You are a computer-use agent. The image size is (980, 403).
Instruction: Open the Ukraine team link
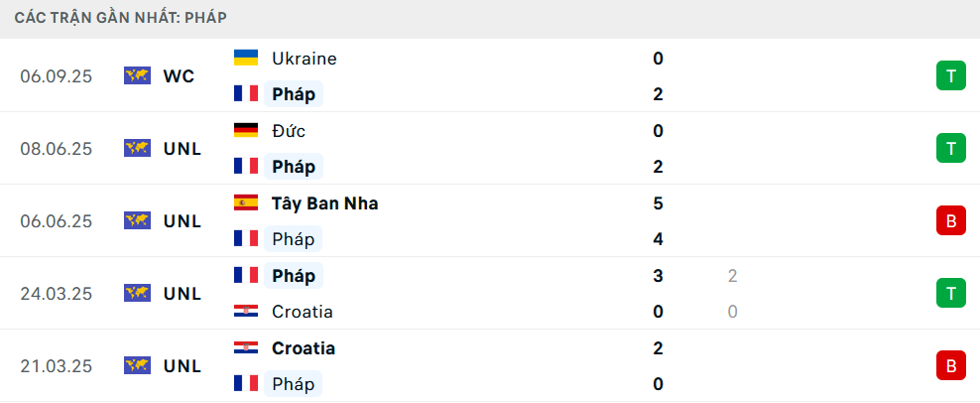[x=304, y=58]
